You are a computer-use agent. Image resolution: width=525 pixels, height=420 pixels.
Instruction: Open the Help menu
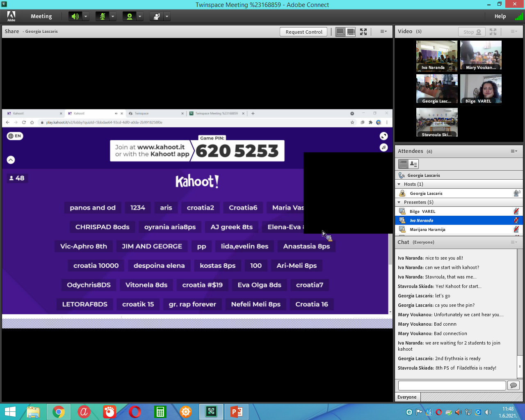[x=500, y=16]
